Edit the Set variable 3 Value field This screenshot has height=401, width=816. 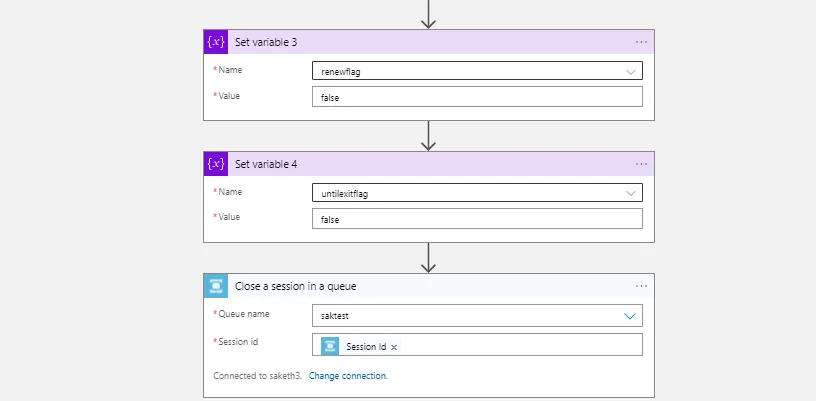(x=477, y=97)
